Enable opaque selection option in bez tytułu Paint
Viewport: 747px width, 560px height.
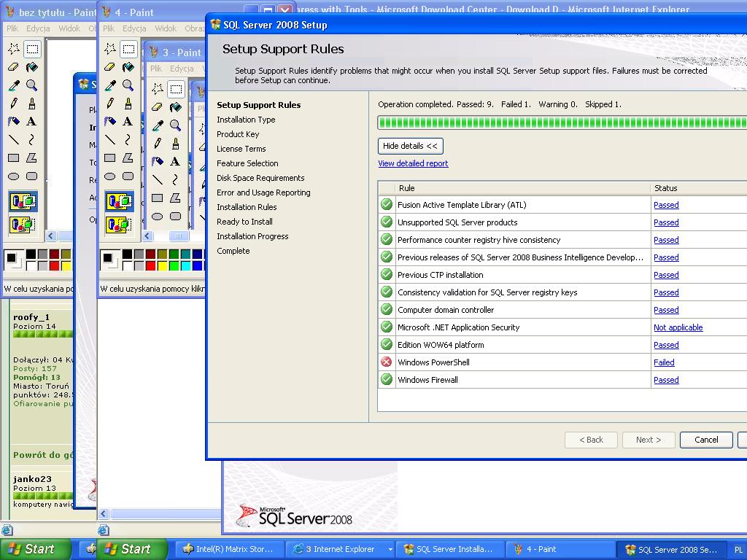23,201
